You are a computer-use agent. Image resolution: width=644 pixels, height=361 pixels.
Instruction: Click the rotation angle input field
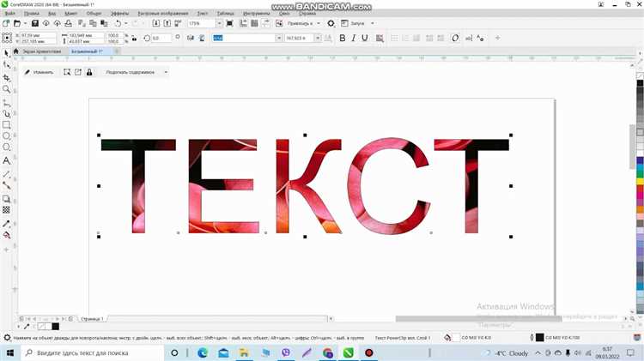pyautogui.click(x=161, y=38)
